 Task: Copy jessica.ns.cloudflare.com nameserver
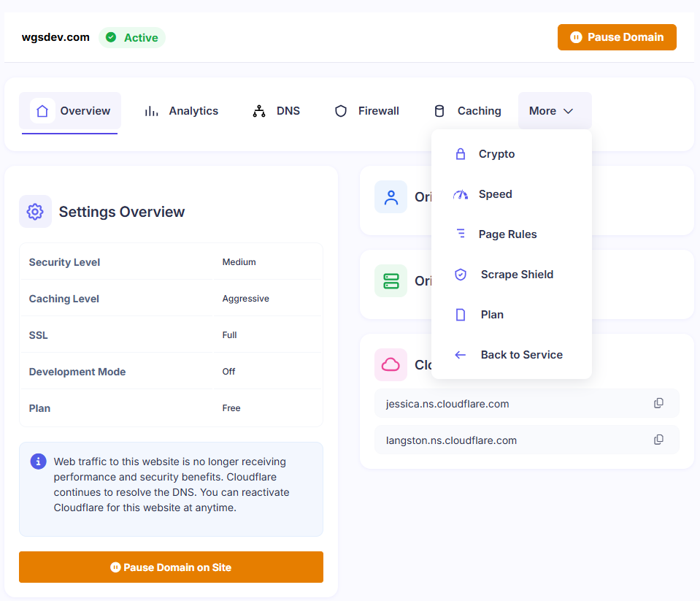point(658,403)
